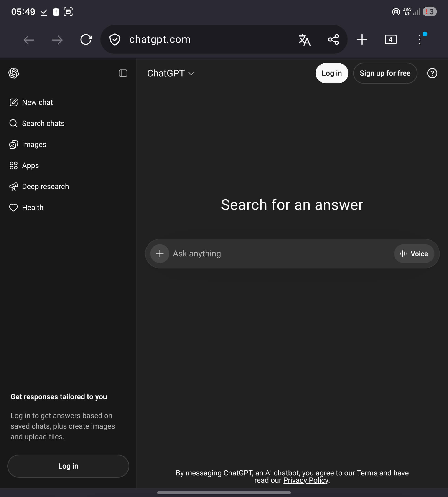Collapse the sidebar using the panel toggle icon
The image size is (448, 497).
(x=123, y=73)
